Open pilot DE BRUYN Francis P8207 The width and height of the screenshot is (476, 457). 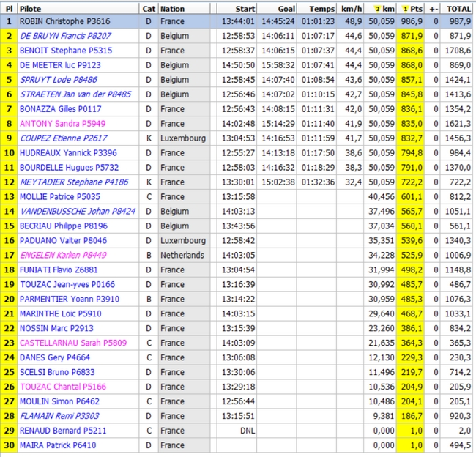point(56,36)
